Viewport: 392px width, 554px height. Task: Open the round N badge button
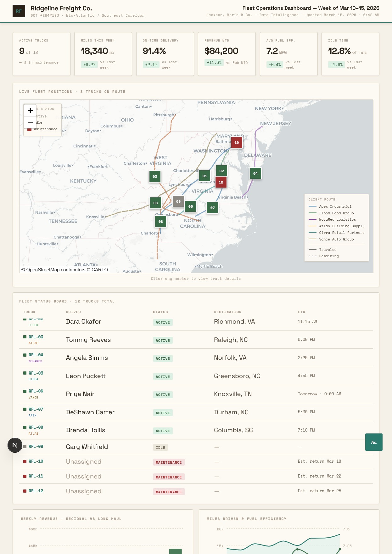coord(15,445)
